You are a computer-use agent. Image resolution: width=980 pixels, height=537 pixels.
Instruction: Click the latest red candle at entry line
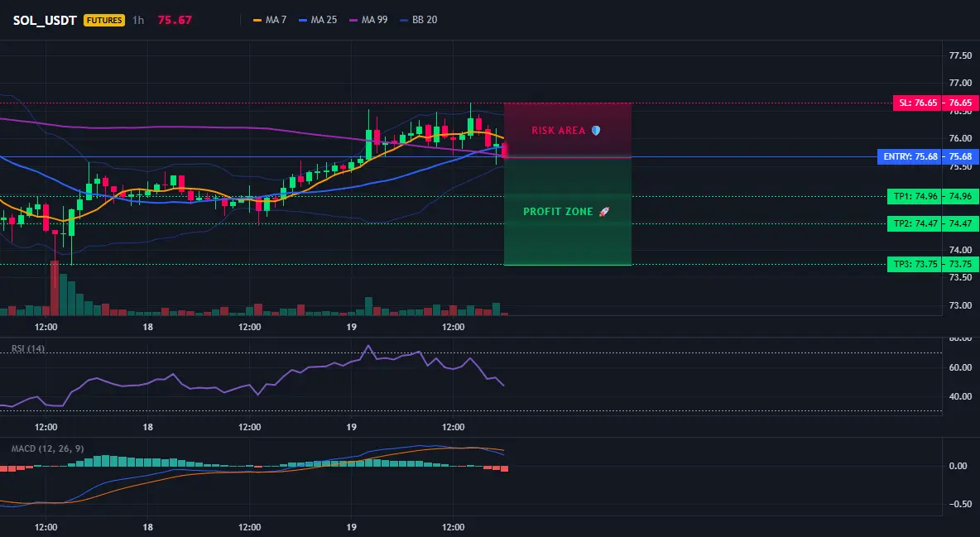pos(504,150)
